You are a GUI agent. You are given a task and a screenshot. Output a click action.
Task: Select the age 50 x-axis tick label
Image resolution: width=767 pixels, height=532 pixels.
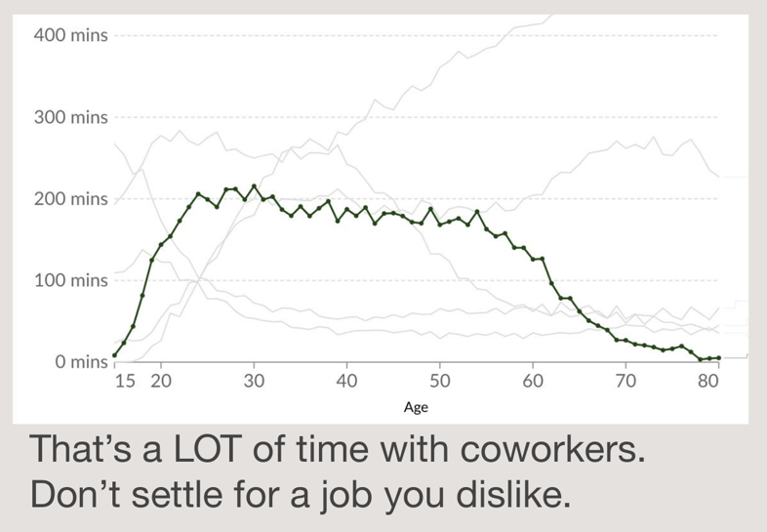439,381
